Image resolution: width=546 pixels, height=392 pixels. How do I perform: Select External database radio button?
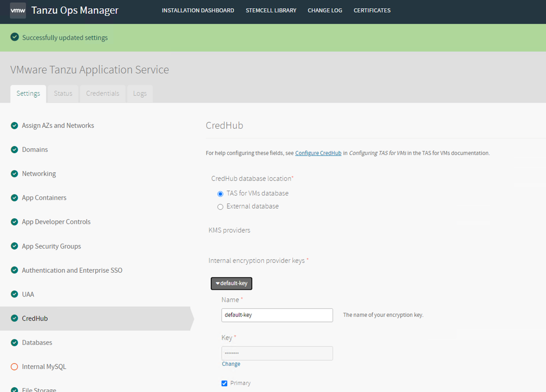point(220,207)
